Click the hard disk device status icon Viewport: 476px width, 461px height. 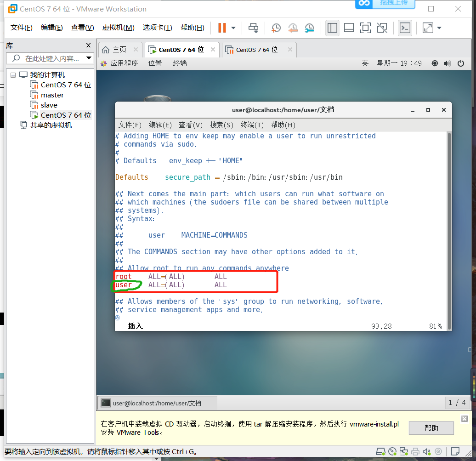[x=380, y=452]
